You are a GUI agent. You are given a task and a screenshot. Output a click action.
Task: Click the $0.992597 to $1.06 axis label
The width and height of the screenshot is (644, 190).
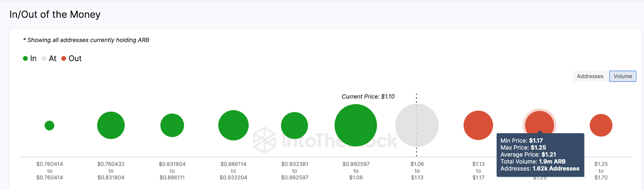pos(356,171)
